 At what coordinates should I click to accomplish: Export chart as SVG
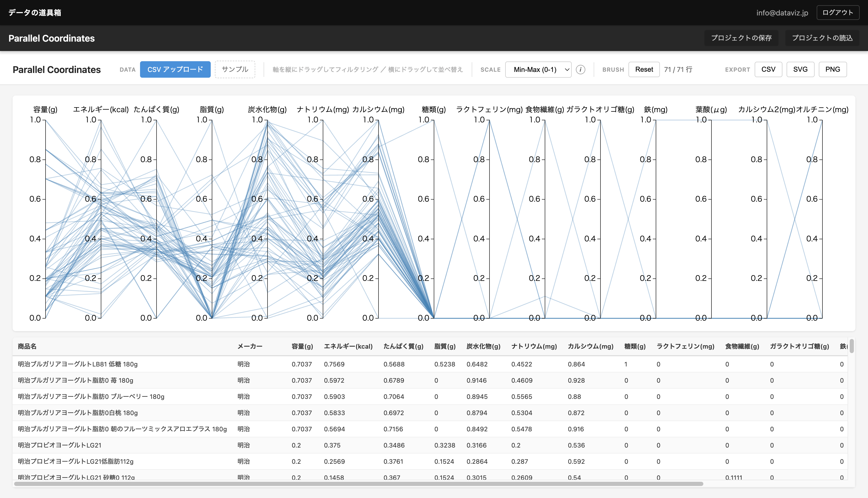pos(800,69)
